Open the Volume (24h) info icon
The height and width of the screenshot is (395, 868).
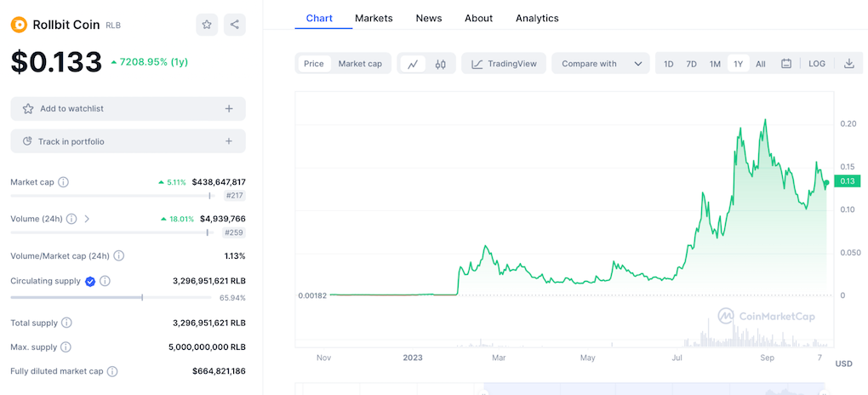coord(71,219)
